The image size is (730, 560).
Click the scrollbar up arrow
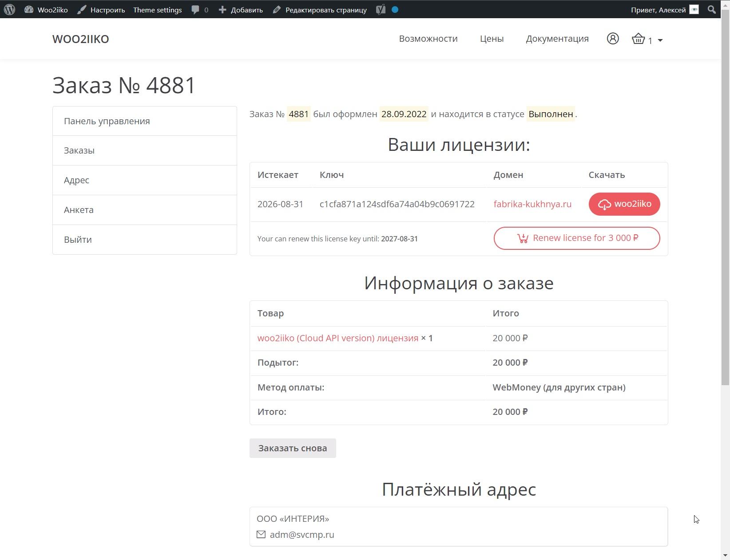coord(725,4)
